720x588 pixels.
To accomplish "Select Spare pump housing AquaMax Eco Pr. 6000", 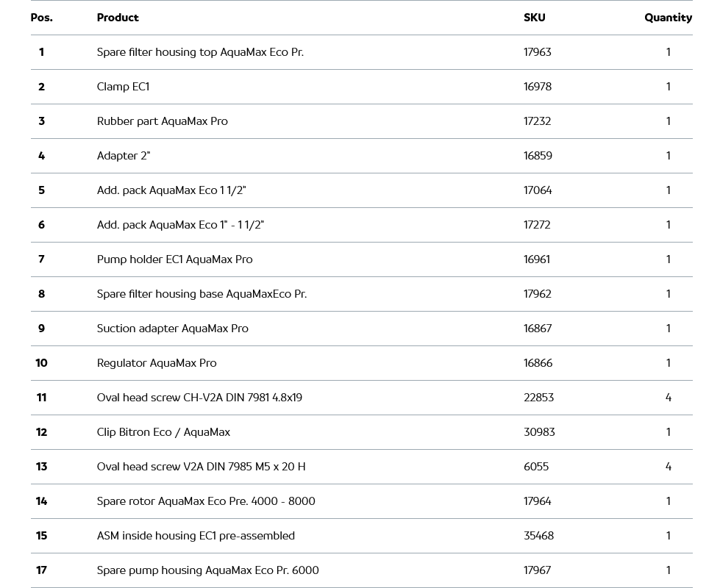I will [207, 570].
